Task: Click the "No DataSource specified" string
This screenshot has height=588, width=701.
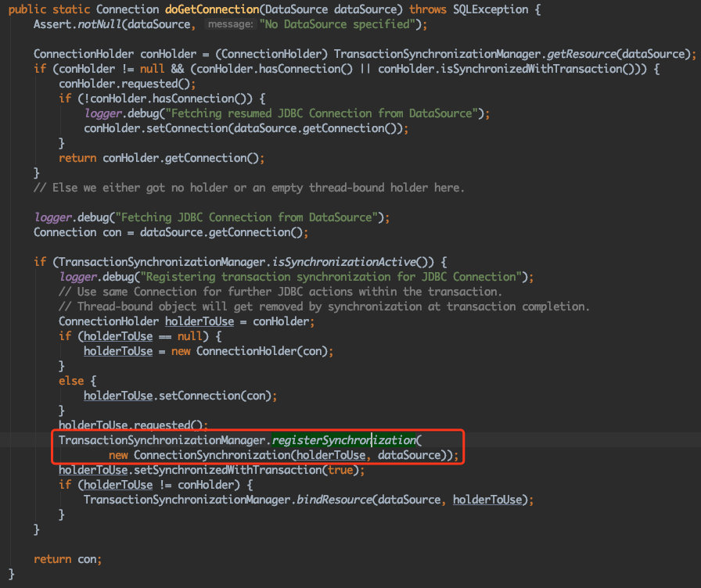Action: [x=337, y=24]
